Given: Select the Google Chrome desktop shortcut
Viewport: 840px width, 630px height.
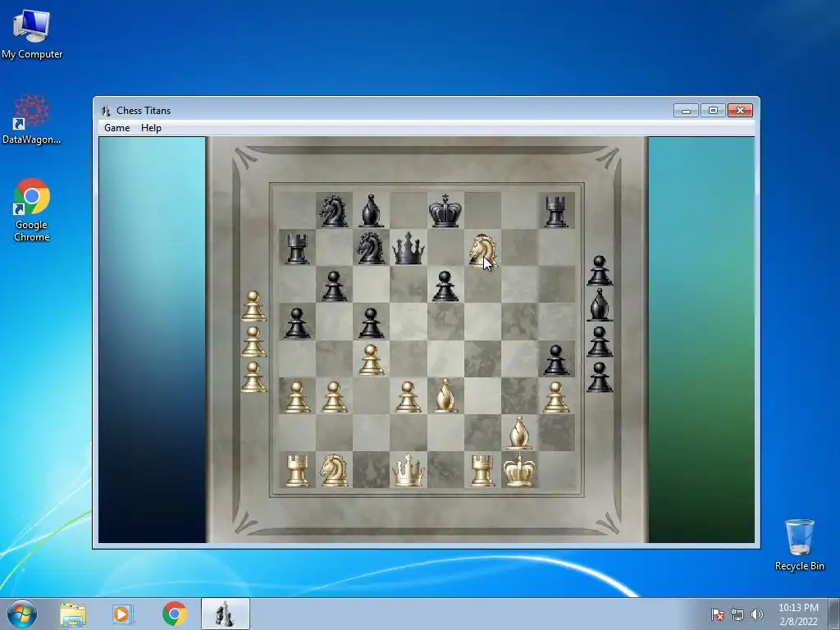Looking at the screenshot, I should (x=32, y=210).
